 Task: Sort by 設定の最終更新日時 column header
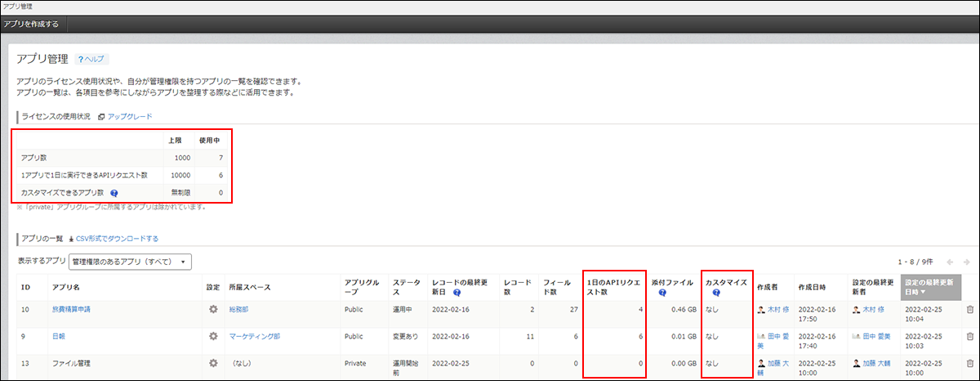point(930,287)
